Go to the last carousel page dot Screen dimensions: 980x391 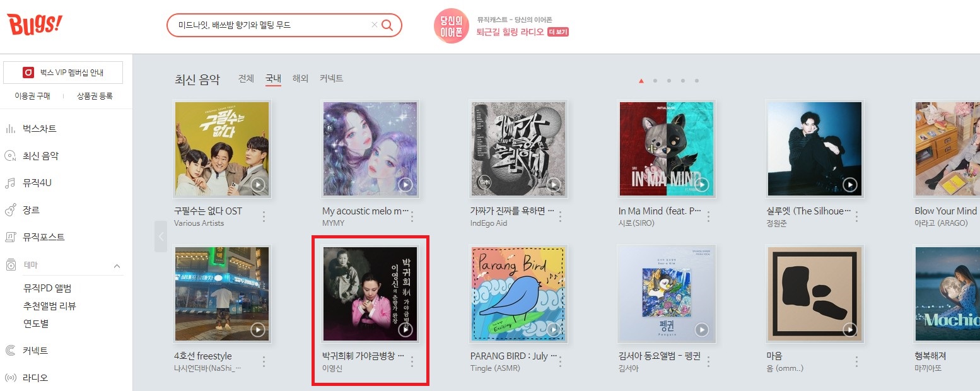coord(697,81)
